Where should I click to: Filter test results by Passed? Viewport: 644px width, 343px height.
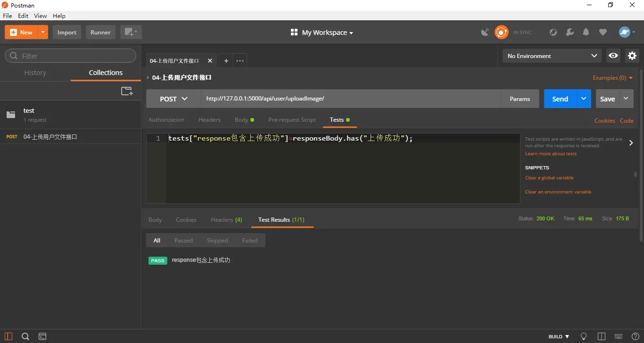[x=183, y=241]
